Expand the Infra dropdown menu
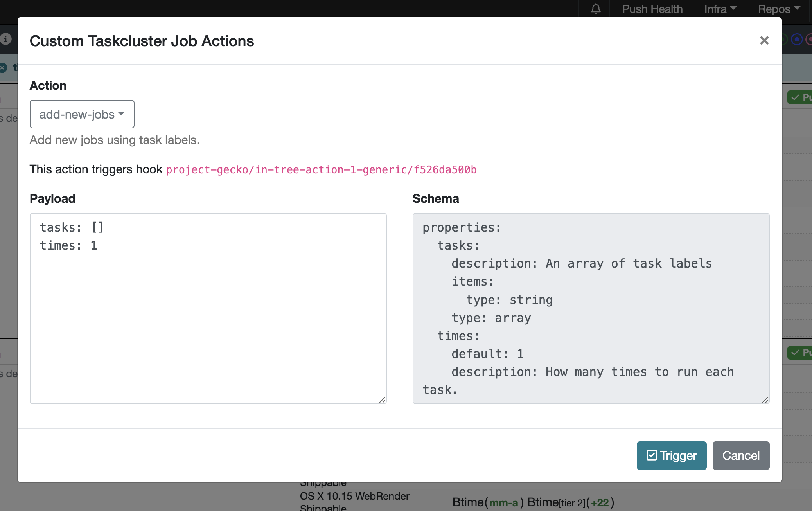This screenshot has height=511, width=812. pos(719,9)
